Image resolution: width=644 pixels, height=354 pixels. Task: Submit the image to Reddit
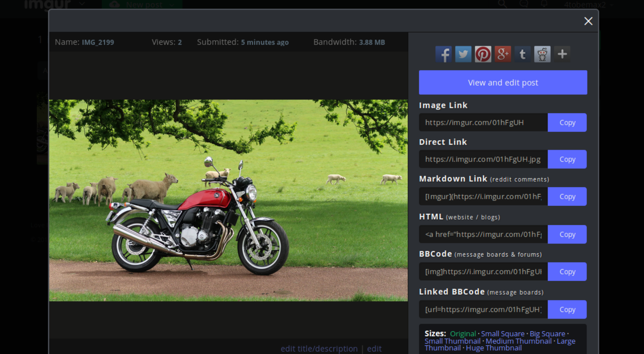542,54
